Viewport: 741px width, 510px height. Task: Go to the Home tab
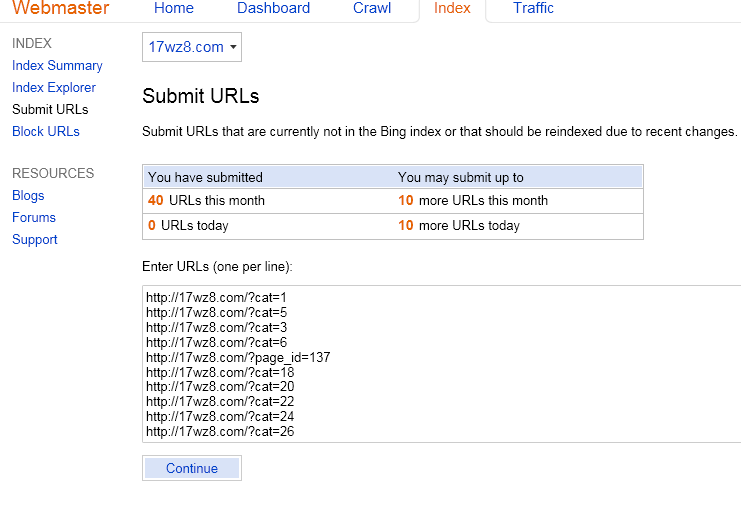click(x=173, y=8)
